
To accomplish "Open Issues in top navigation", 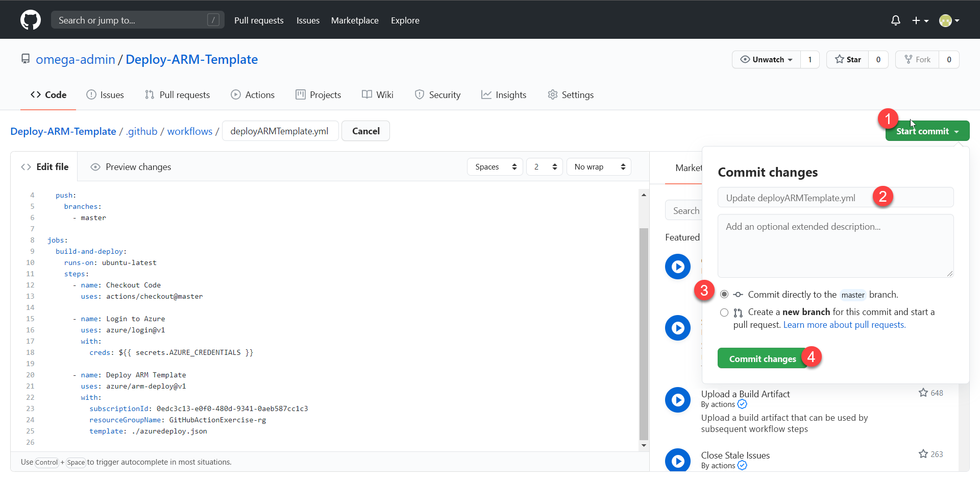I will click(x=308, y=20).
